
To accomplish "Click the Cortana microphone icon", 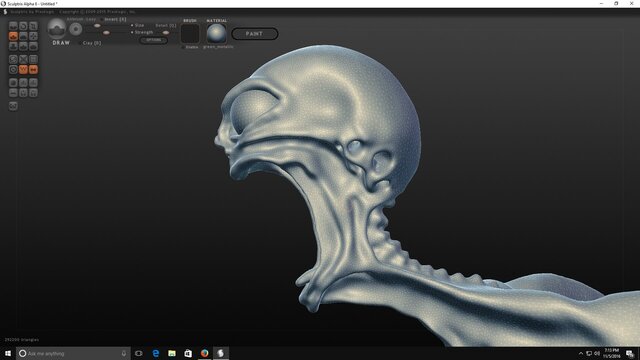I will coord(124,353).
